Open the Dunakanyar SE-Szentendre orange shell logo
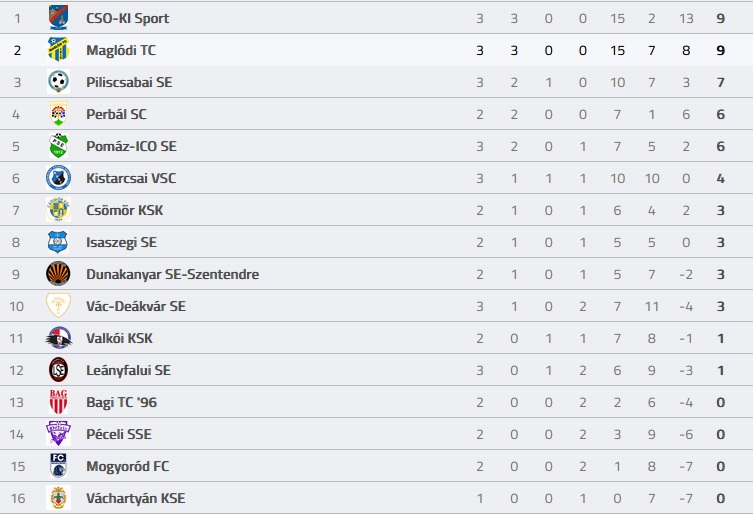 point(58,274)
